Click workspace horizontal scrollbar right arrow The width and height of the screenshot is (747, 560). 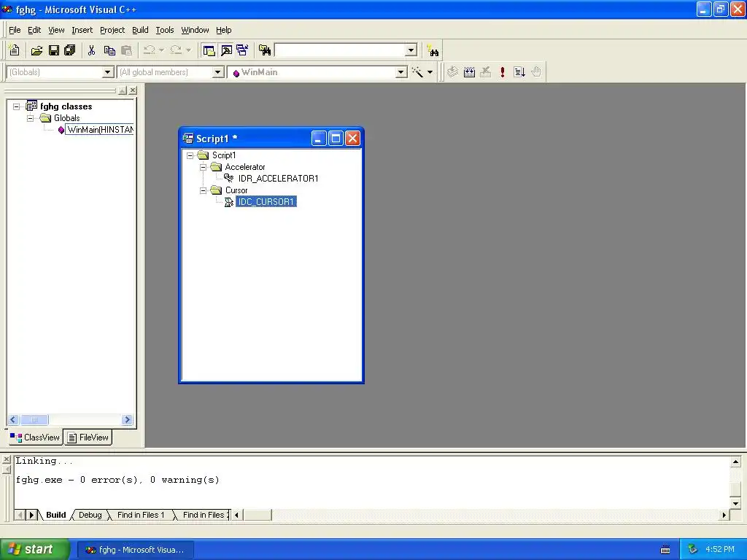127,419
